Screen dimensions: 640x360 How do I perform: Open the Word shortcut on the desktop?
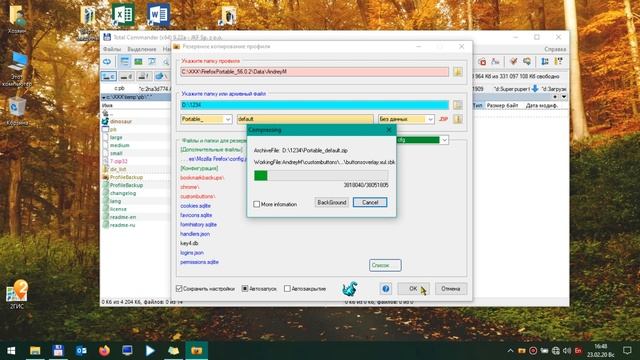click(158, 15)
